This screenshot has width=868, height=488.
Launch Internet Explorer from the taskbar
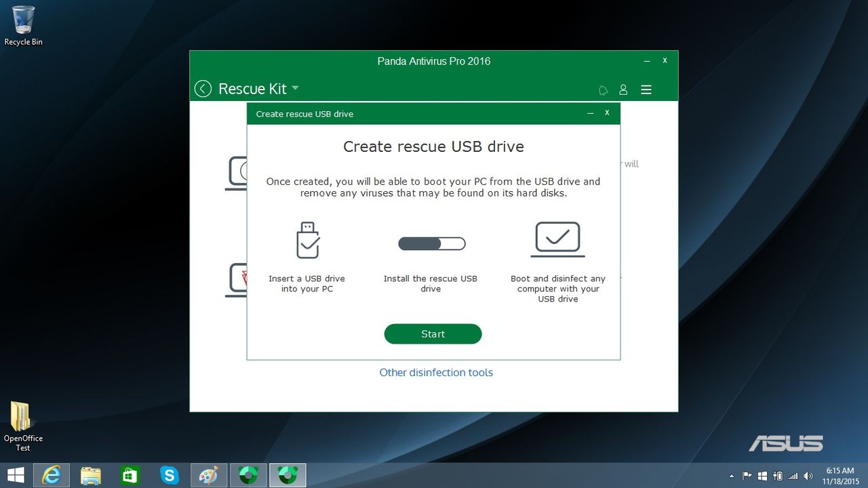pyautogui.click(x=52, y=475)
